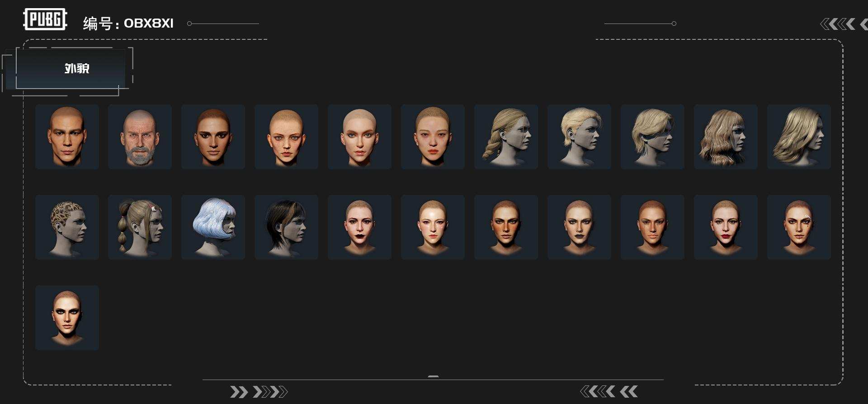868x404 pixels.
Task: Select the short black hairstyle
Action: 286,227
